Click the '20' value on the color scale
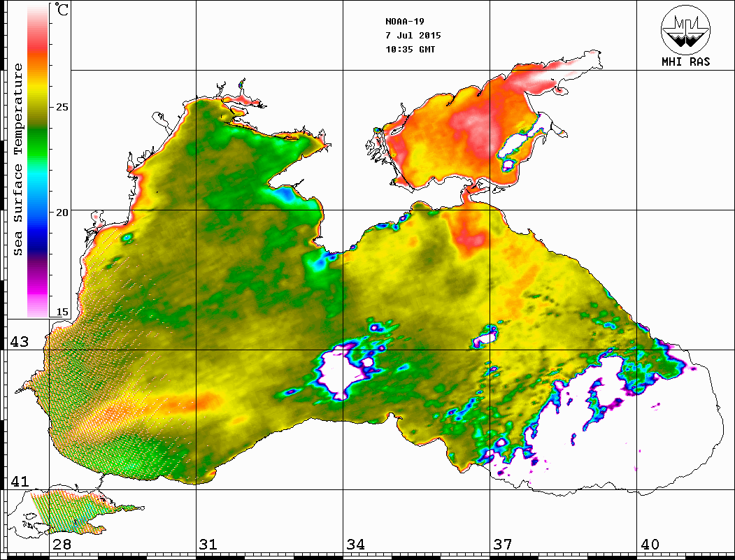Image resolution: width=735 pixels, height=560 pixels. tap(62, 213)
